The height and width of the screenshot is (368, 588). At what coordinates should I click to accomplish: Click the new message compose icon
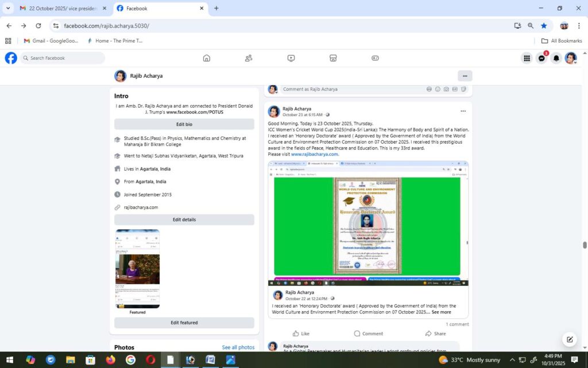570,339
